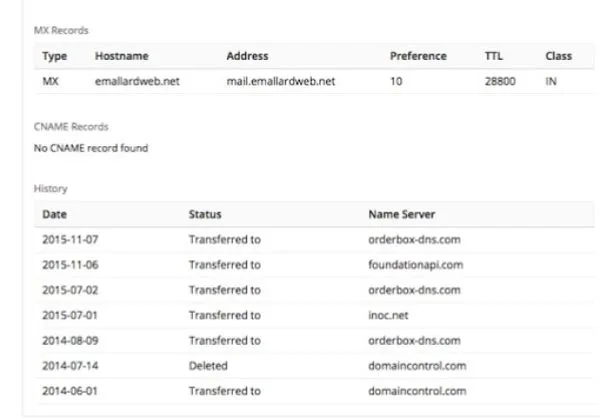Click the Name Server column header
Viewport: 600px width, 419px height.
(402, 214)
